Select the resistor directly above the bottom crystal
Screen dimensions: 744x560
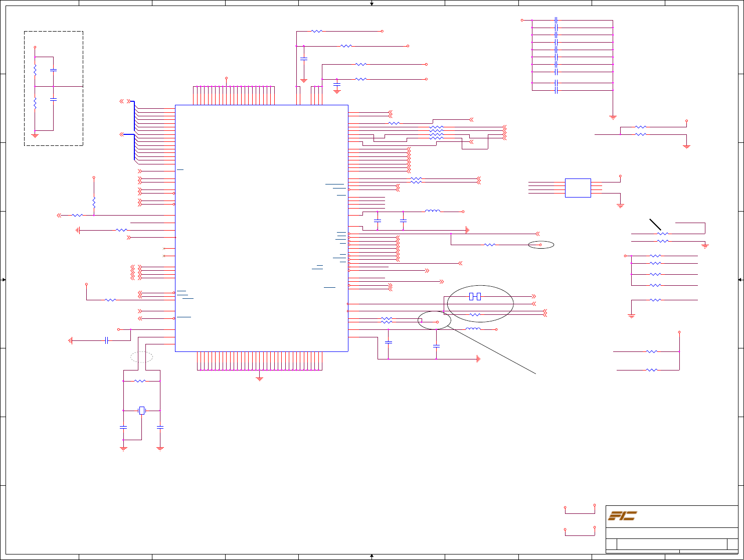pyautogui.click(x=140, y=381)
